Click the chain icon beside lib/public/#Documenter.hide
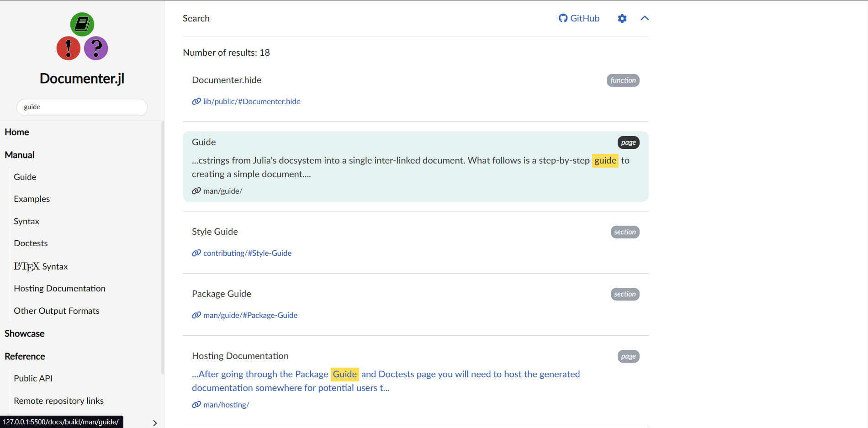 click(x=196, y=101)
